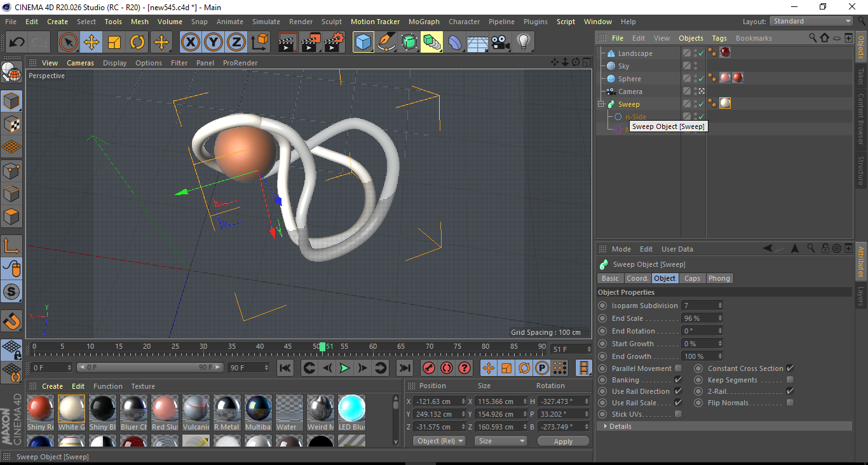Add a Cube primitive object
The height and width of the screenshot is (465, 868).
363,43
